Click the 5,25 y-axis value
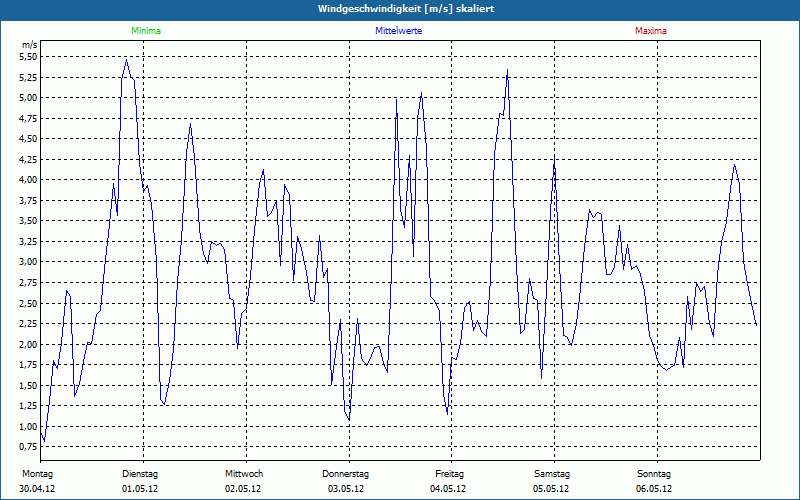This screenshot has width=800, height=500. (28, 78)
